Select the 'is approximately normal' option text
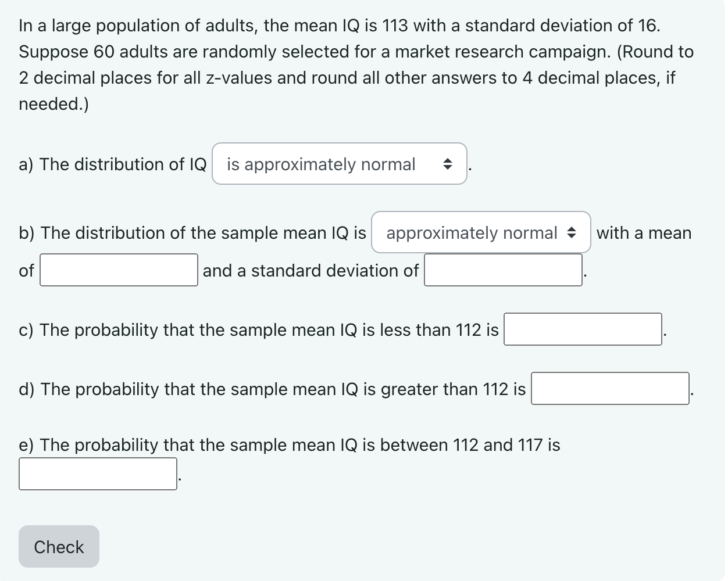The image size is (728, 581). coord(321,164)
